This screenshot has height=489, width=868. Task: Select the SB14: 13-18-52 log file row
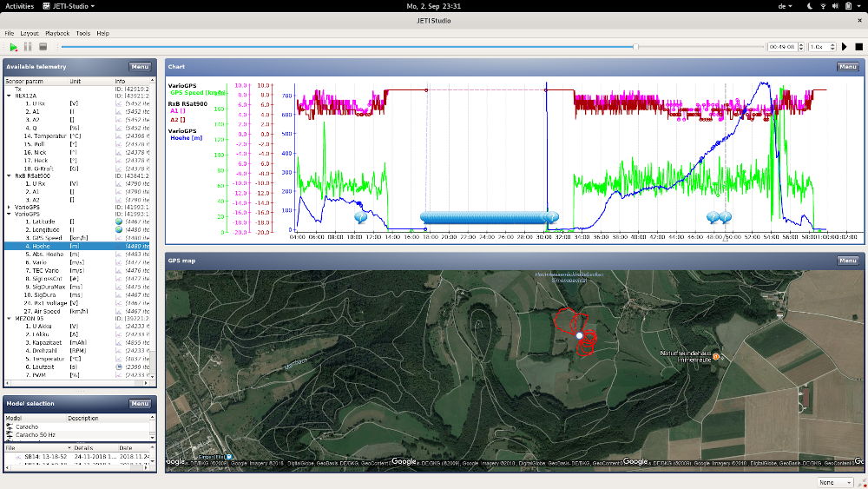[77, 457]
